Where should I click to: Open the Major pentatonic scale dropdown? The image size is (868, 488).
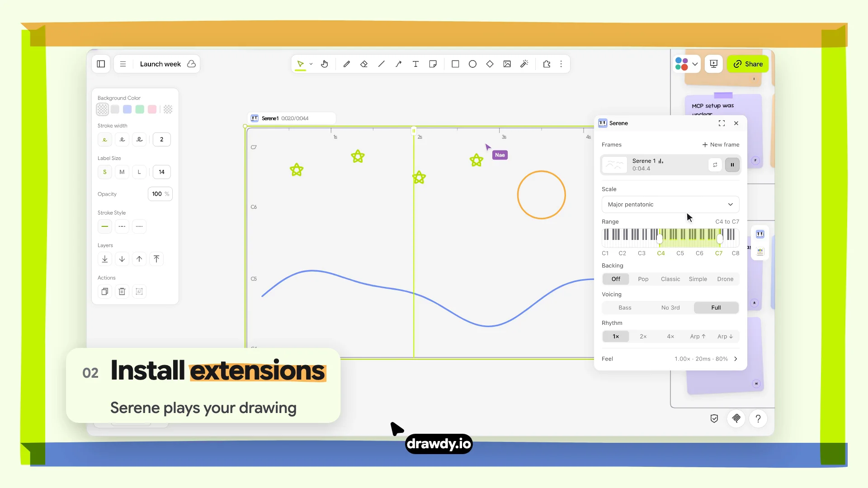click(670, 205)
